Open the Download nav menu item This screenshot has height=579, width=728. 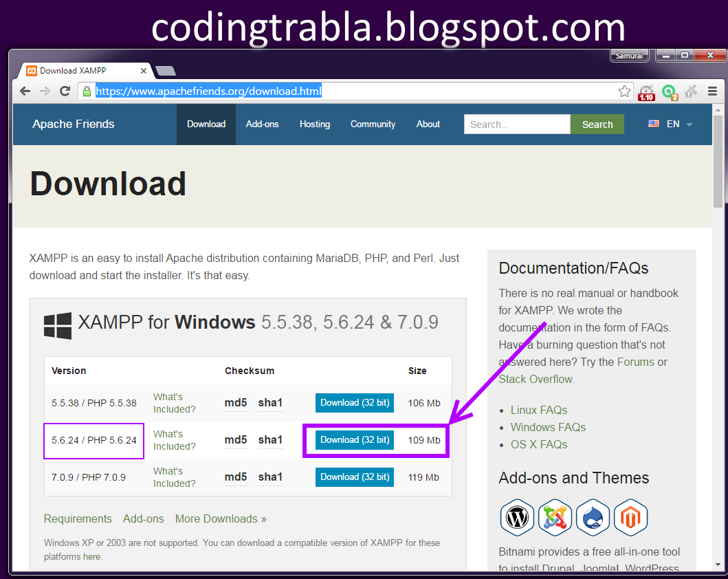[x=206, y=124]
